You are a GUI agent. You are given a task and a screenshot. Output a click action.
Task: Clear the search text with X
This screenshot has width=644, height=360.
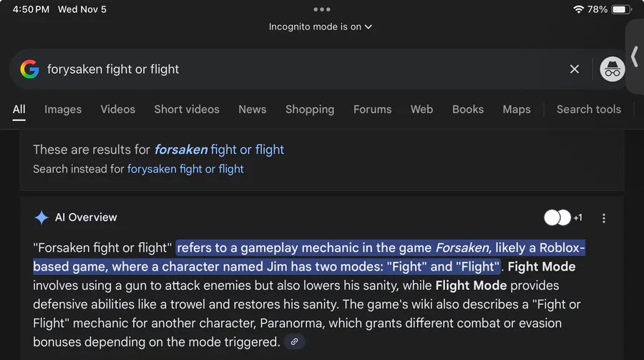click(x=575, y=69)
